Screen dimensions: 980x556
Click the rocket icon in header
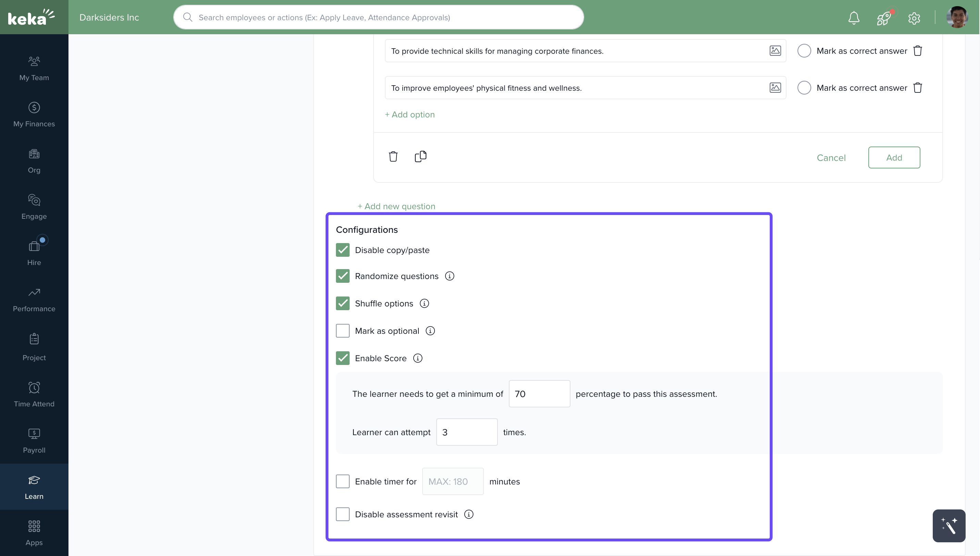click(x=884, y=17)
